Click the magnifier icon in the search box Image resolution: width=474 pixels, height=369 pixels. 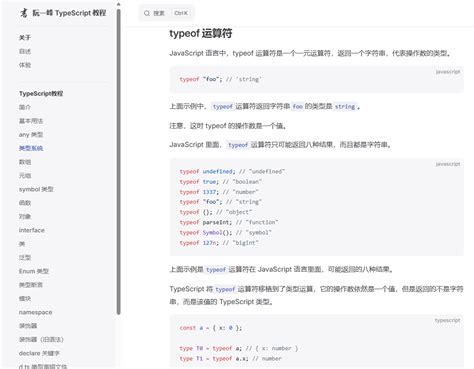click(x=147, y=13)
